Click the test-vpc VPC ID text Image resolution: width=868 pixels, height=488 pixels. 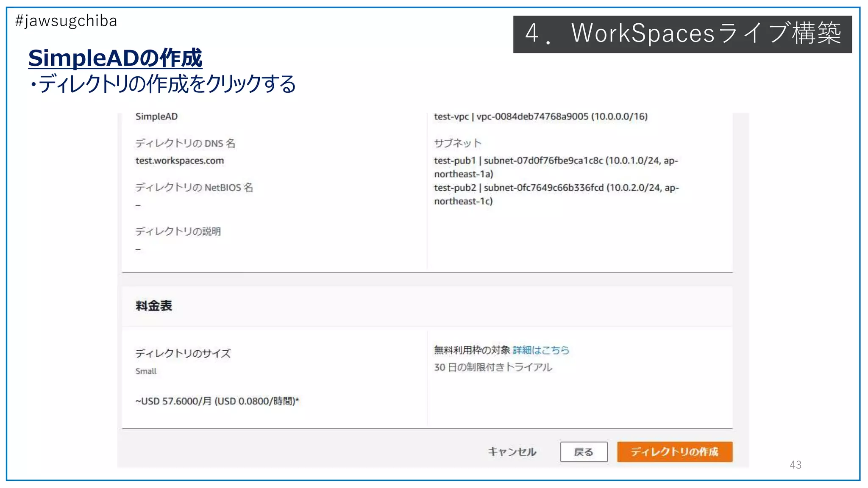[x=541, y=116]
